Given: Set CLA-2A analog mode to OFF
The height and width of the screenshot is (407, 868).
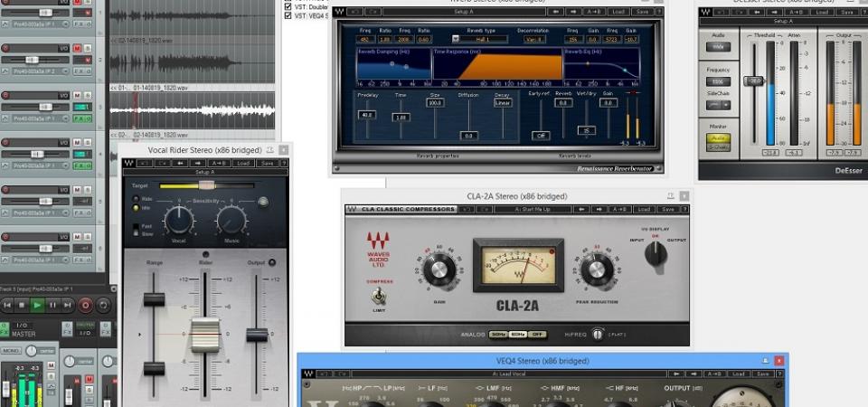Looking at the screenshot, I should tap(538, 334).
